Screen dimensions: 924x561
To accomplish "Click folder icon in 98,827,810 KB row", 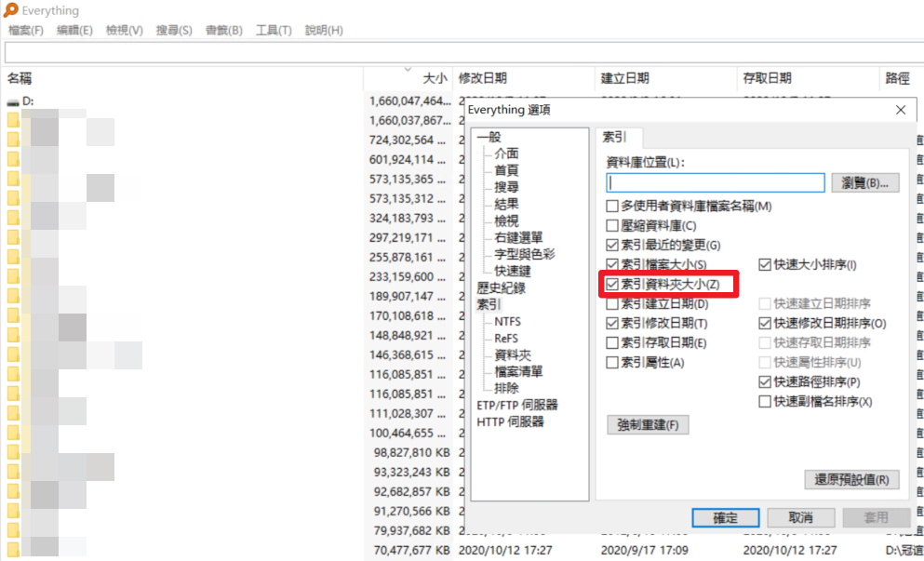I will click(x=13, y=452).
